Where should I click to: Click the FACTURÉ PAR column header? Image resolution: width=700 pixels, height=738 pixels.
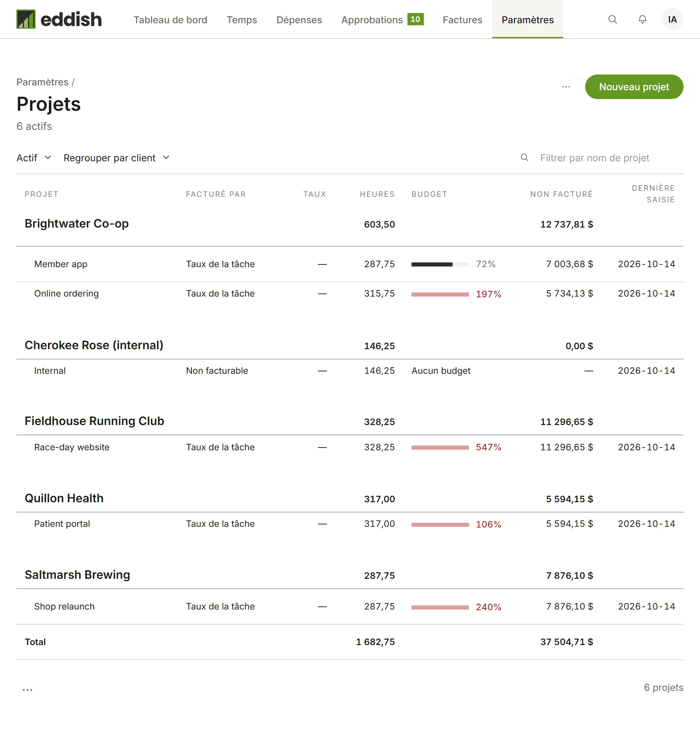coord(216,194)
